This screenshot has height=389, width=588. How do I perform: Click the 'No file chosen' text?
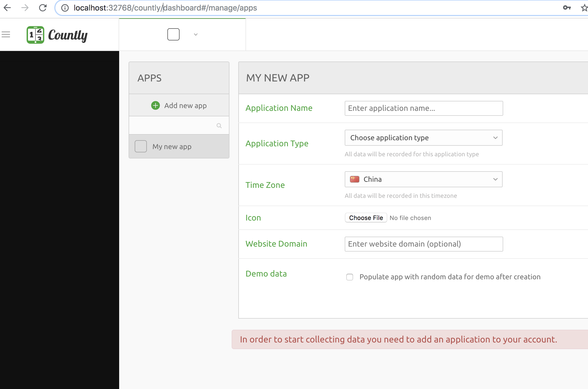(410, 218)
